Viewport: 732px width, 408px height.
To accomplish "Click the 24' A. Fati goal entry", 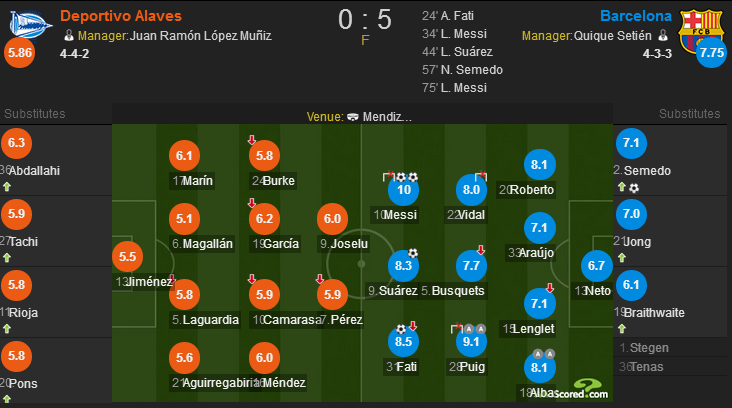I will click(x=448, y=16).
